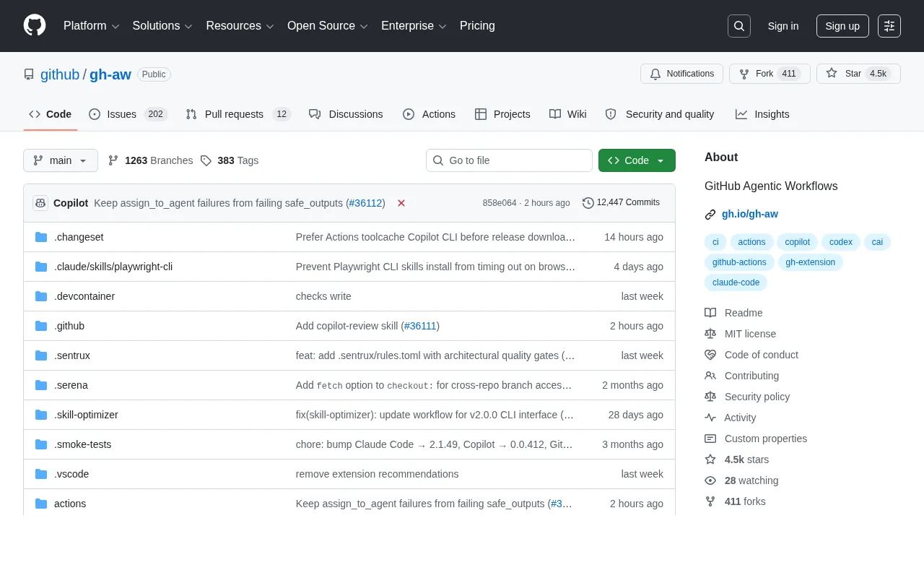924x578 pixels.
Task: Click the GitHub logo icon
Action: (35, 25)
